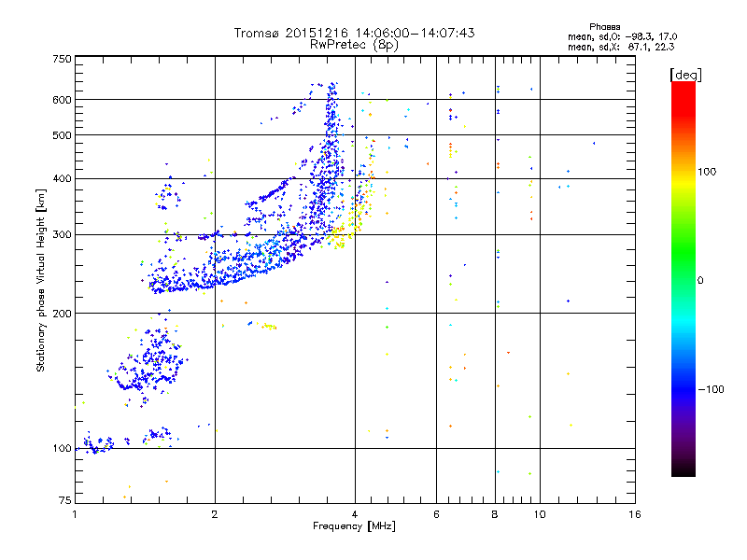Click the y-axis tick label "500"
This screenshot has width=747, height=560.
point(62,135)
